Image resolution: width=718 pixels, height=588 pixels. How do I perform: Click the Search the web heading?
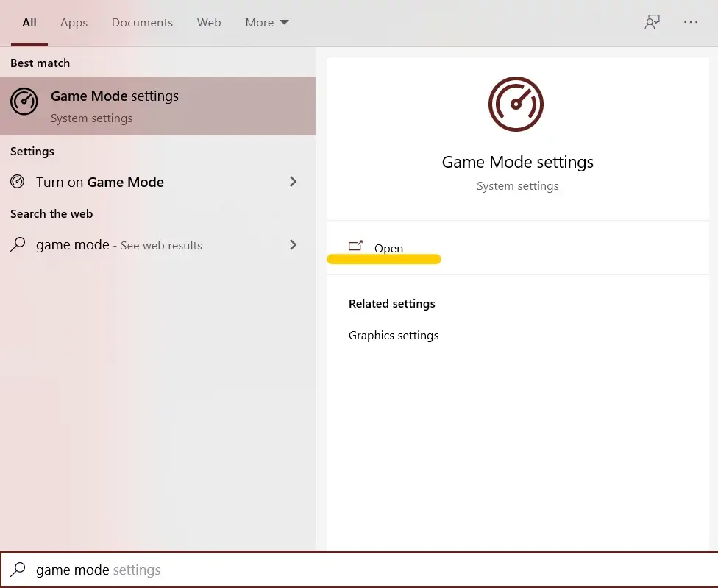51,214
